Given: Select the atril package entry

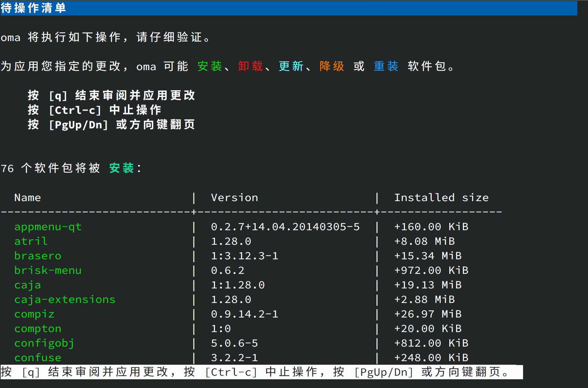Looking at the screenshot, I should [x=31, y=241].
